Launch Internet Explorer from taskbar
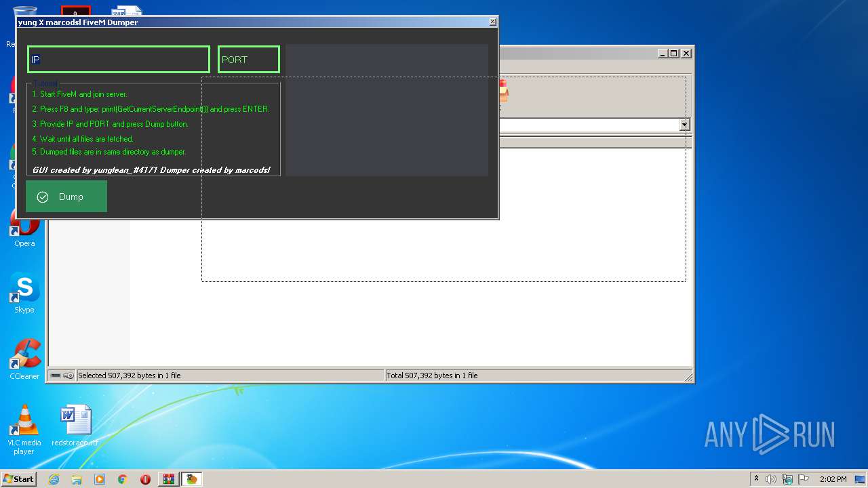This screenshot has height=488, width=868. click(x=54, y=479)
